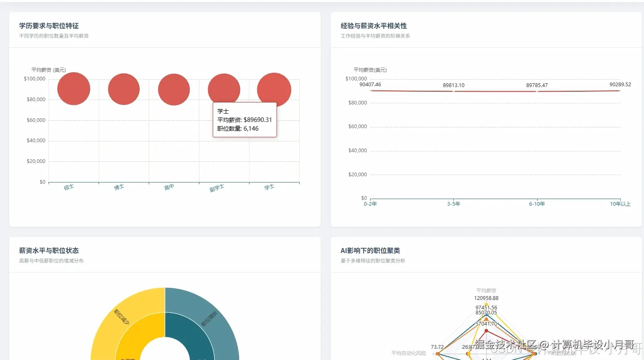Click the 89813.10 data label on line chart
The image size is (644, 360).
tap(453, 85)
